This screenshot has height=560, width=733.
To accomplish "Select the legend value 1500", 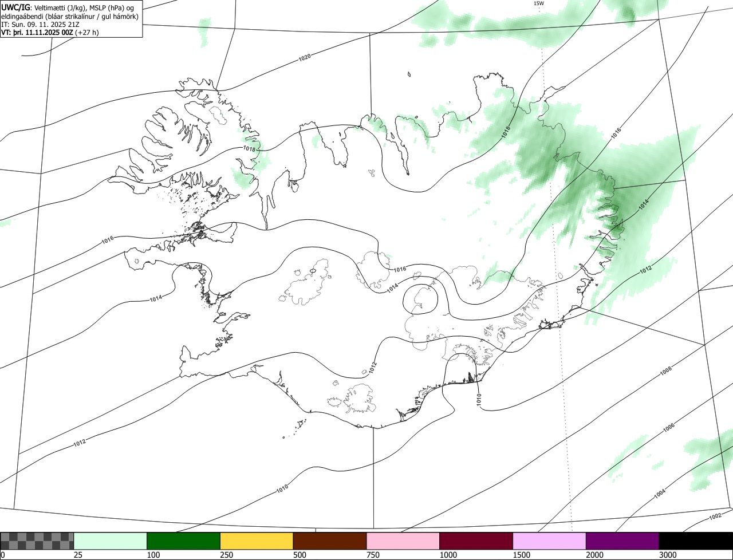I will [x=521, y=555].
